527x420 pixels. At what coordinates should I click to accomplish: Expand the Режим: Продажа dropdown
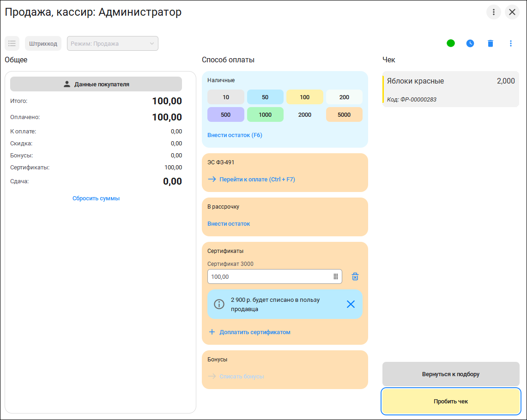pyautogui.click(x=113, y=43)
